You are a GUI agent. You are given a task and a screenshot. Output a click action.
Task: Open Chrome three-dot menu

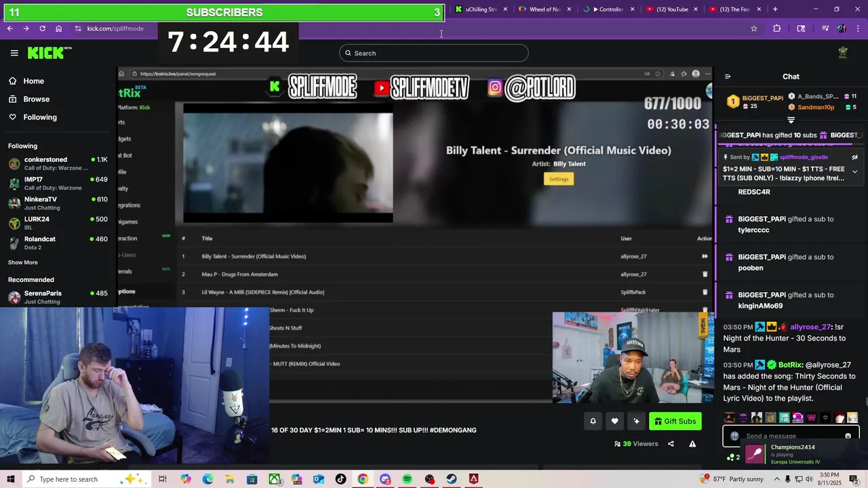[859, 28]
